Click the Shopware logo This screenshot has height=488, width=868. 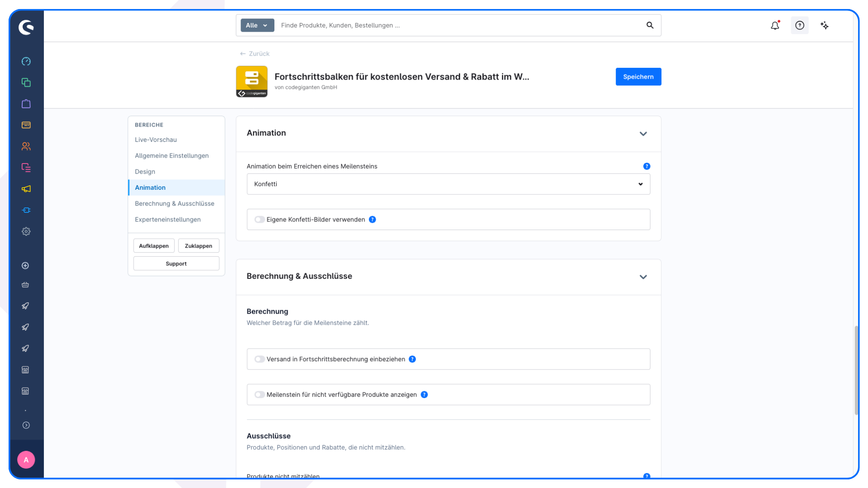point(26,27)
